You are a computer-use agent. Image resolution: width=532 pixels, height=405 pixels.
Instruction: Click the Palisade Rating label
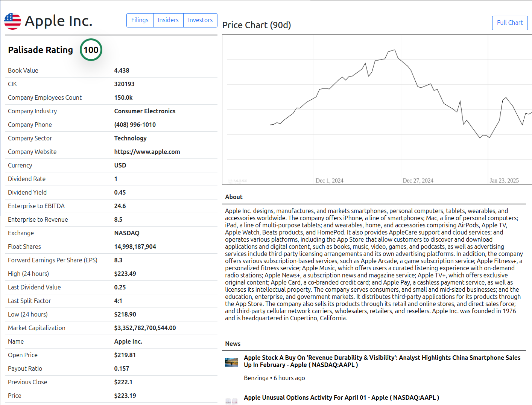click(x=41, y=50)
